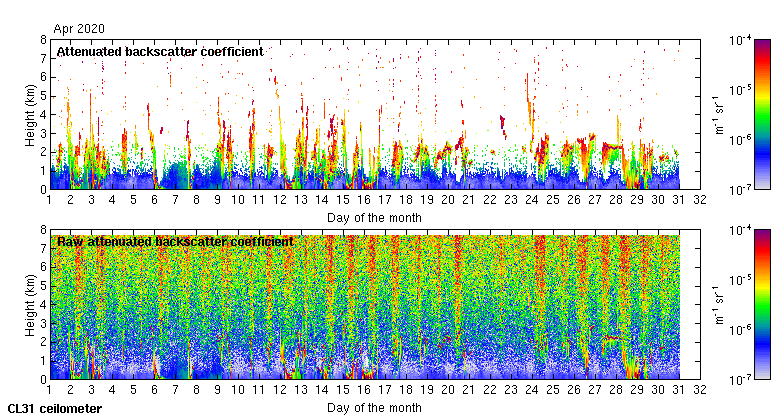Image resolution: width=780 pixels, height=420 pixels.
Task: Click the tall backscatter plume near day 24 in upper plot
Action: point(529,107)
